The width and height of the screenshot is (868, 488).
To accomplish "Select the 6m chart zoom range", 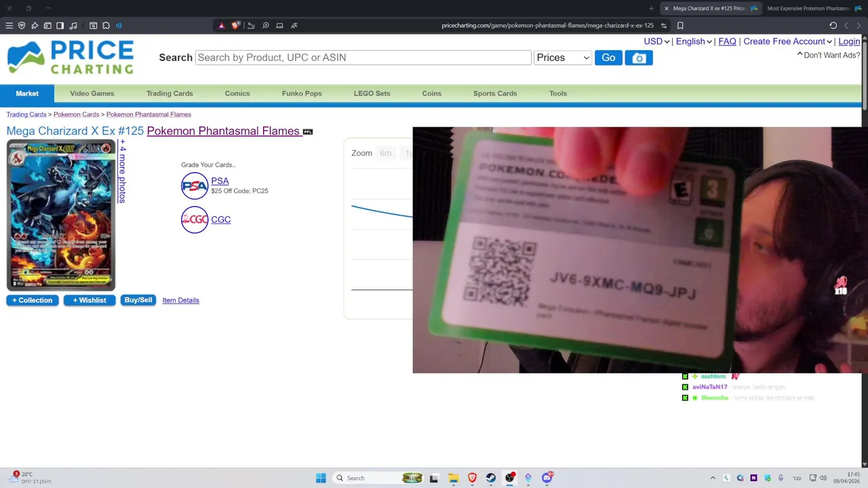I will pos(385,153).
